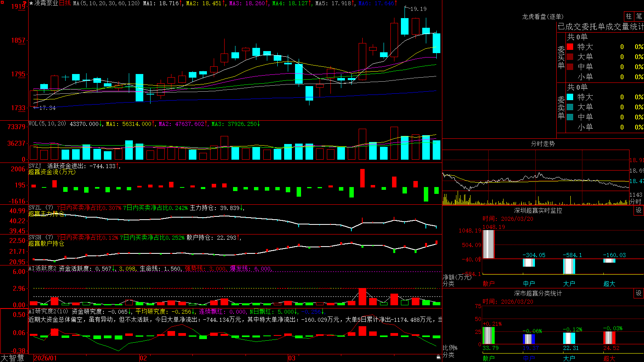644x362 pixels.
Task: Jump to the 03 month marker
Action: tap(292, 358)
